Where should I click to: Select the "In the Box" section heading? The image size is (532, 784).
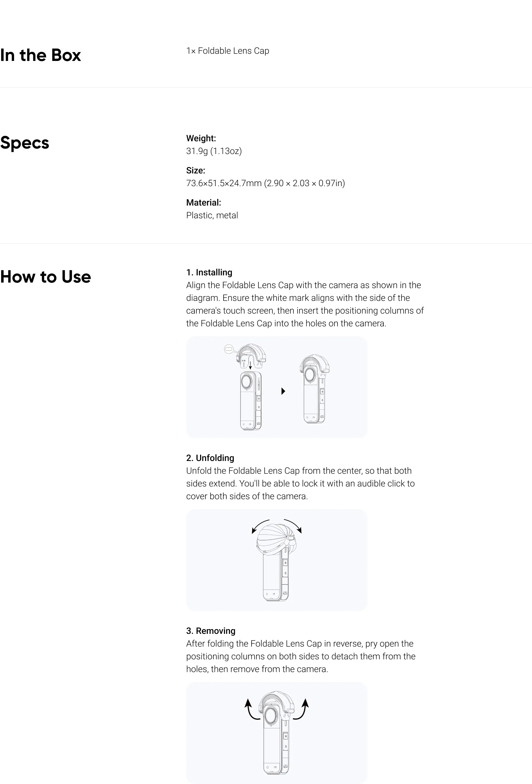click(x=40, y=55)
